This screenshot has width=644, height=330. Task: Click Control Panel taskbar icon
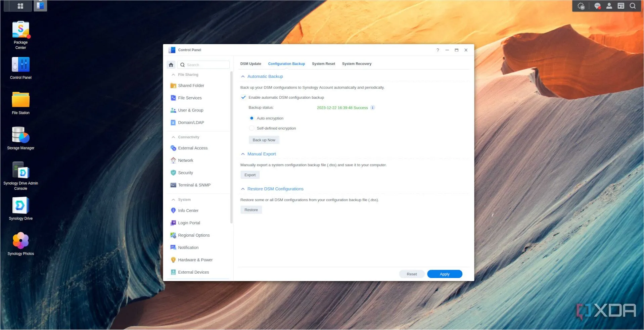click(x=40, y=6)
